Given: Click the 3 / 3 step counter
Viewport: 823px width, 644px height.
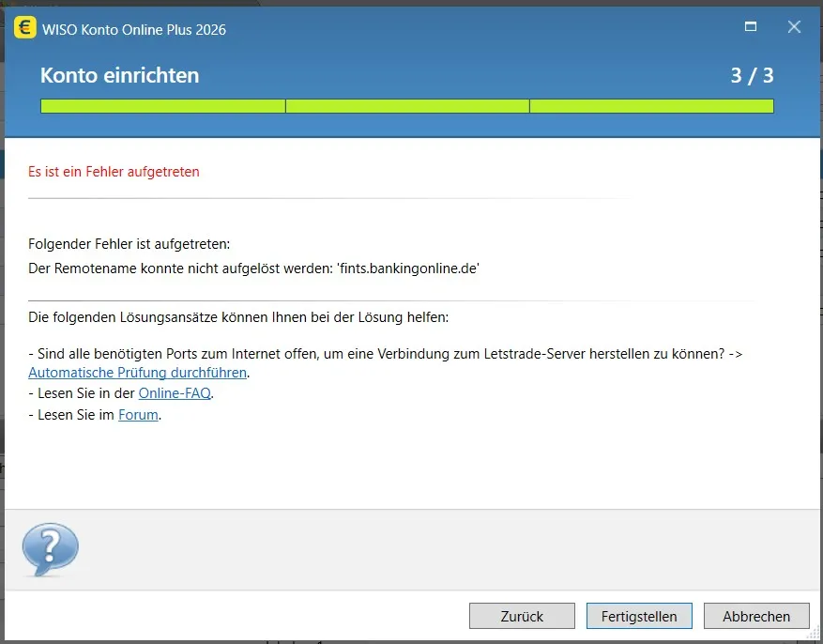Looking at the screenshot, I should (x=752, y=76).
